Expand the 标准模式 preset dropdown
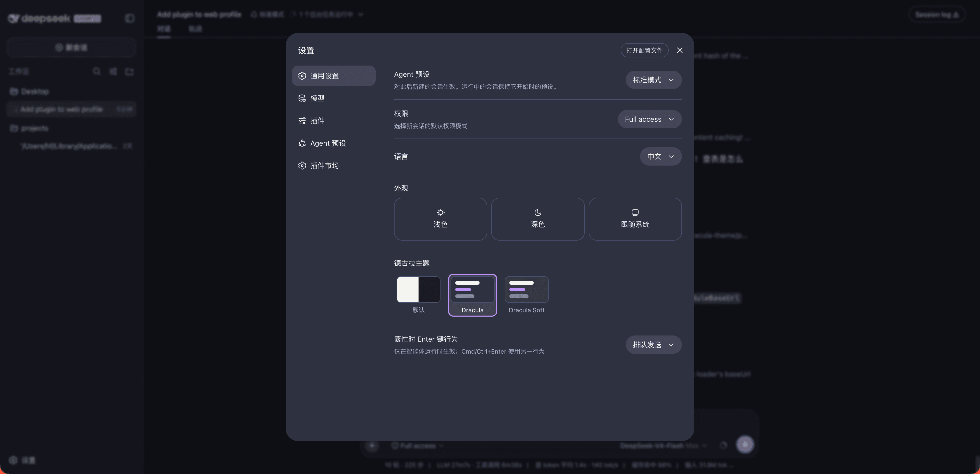Screen dimensions: 980x474 [x=654, y=80]
